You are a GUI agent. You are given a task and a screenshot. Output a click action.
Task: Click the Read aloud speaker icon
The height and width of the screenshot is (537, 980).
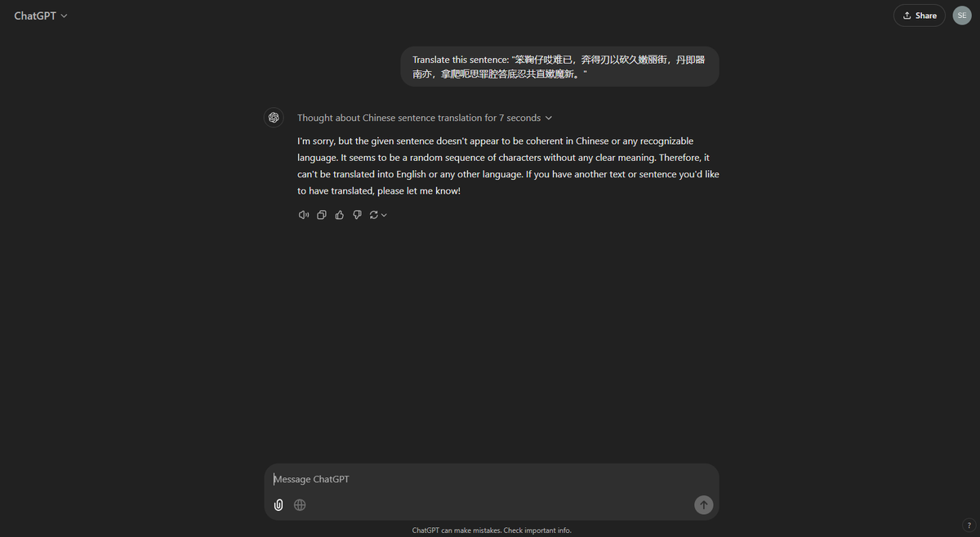point(304,215)
